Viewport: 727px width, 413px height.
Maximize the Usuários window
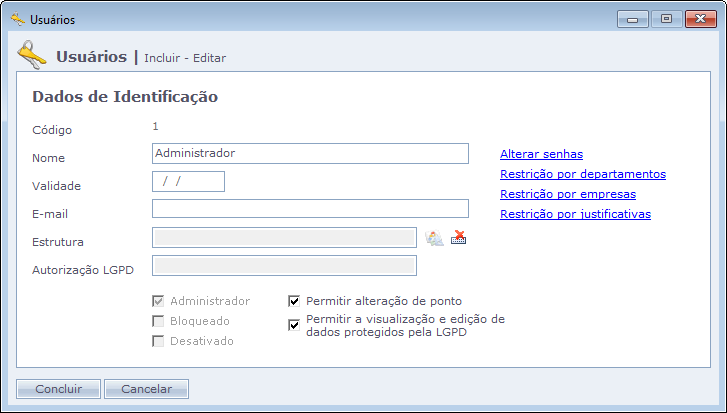(665, 18)
